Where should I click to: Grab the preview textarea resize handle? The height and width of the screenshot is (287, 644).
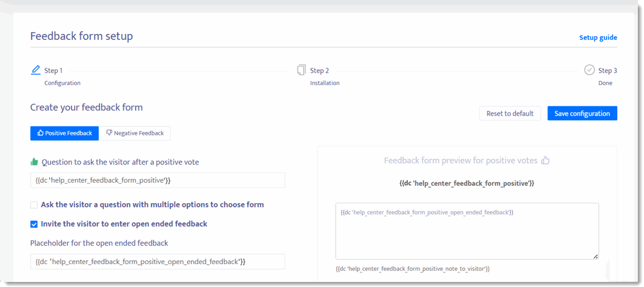[595, 256]
